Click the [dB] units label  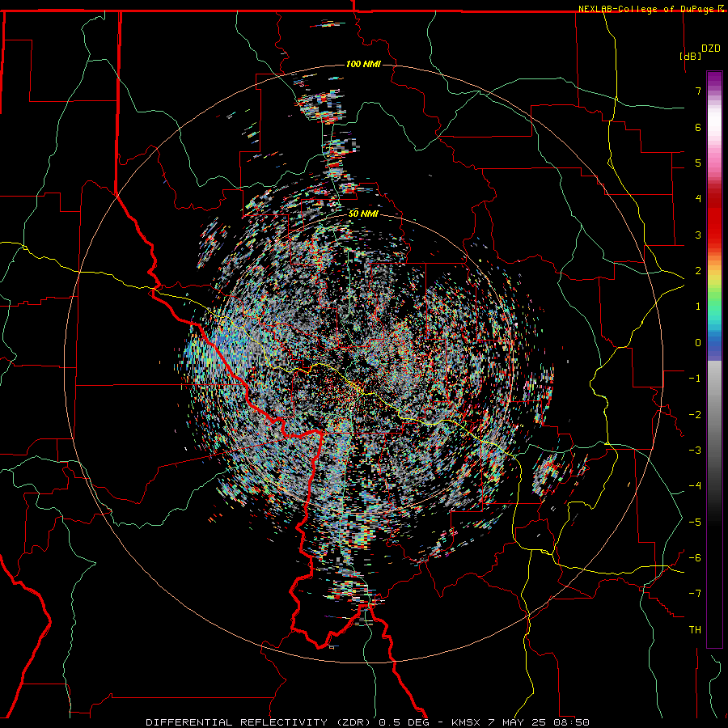point(691,56)
